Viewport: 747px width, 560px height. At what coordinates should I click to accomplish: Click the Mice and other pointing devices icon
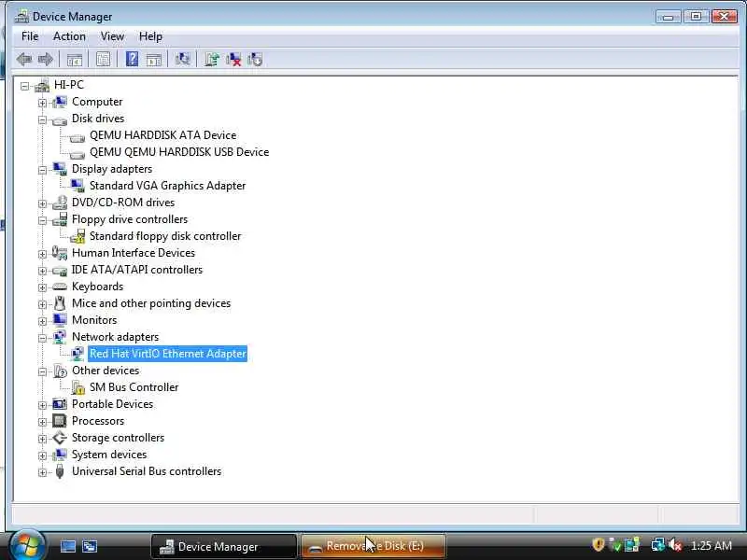pos(60,303)
